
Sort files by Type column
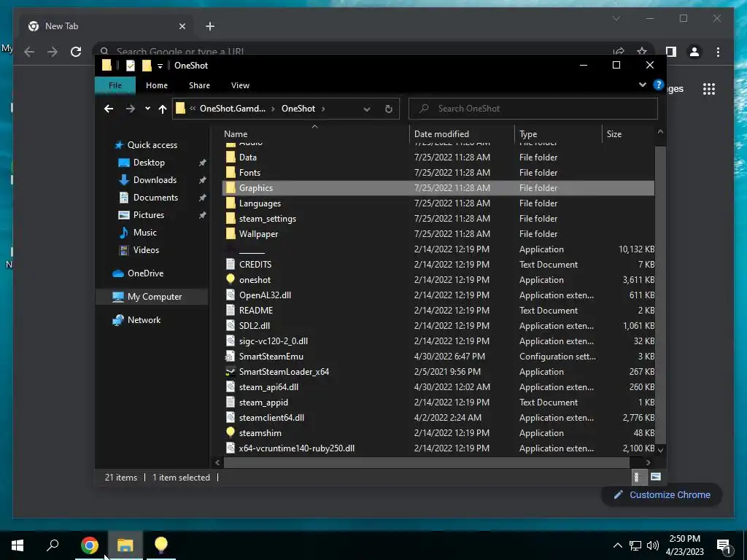pyautogui.click(x=558, y=134)
